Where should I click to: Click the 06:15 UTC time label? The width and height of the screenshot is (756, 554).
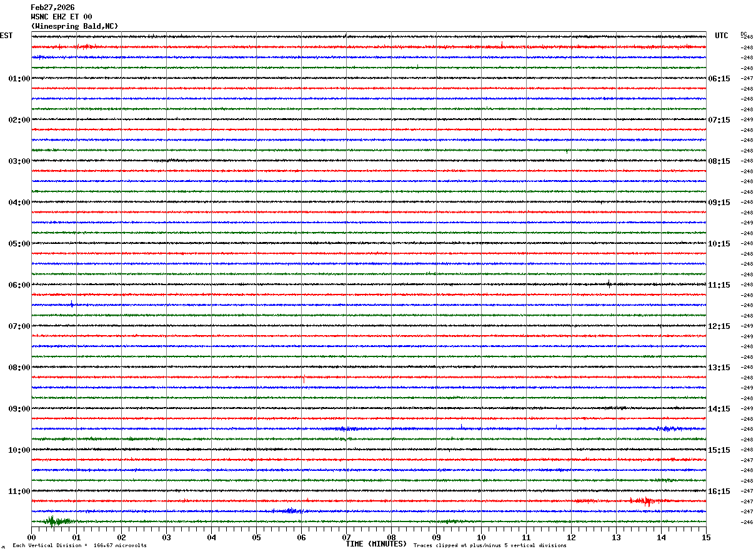[x=719, y=79]
